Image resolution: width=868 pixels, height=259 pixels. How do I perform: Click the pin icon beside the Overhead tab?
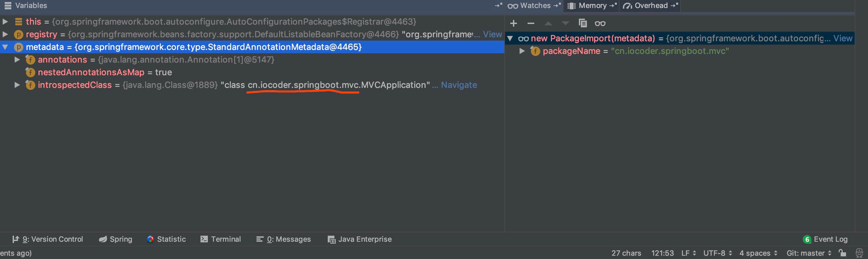[674, 5]
